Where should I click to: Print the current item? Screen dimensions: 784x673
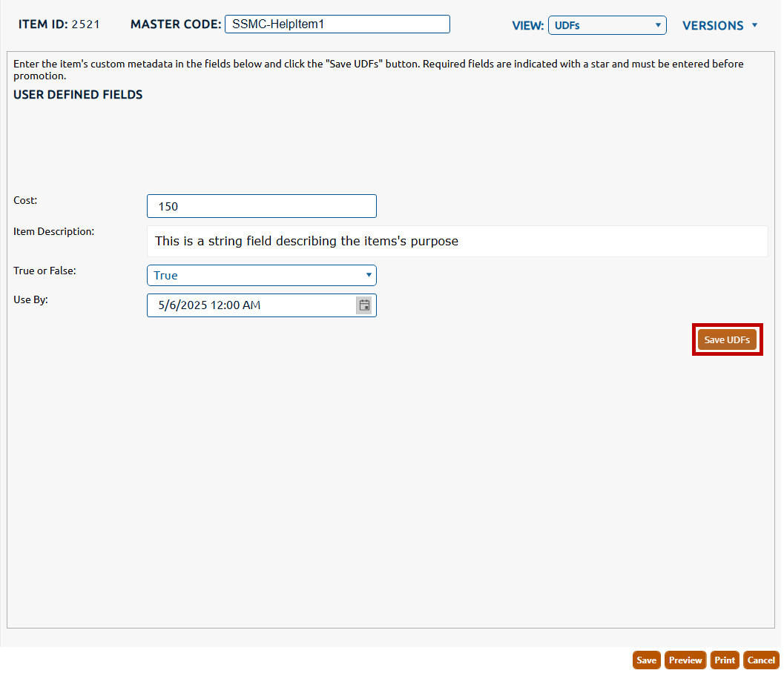tap(725, 660)
